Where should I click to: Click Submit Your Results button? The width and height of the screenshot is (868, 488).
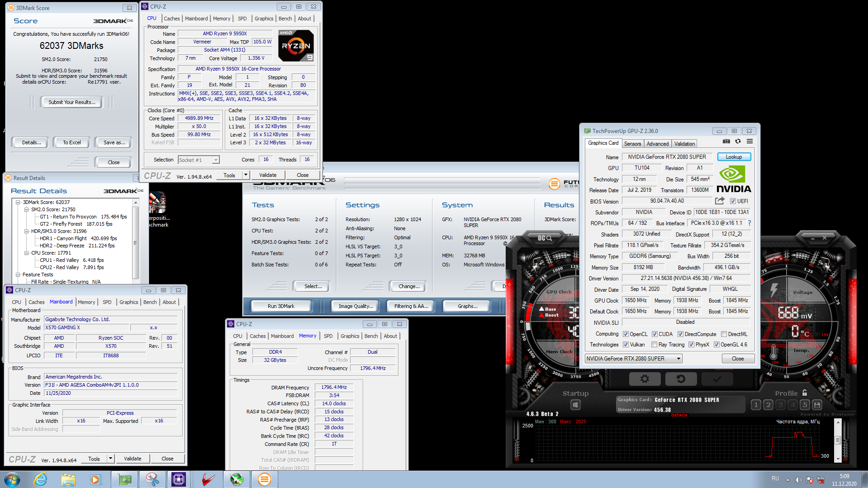(x=71, y=102)
